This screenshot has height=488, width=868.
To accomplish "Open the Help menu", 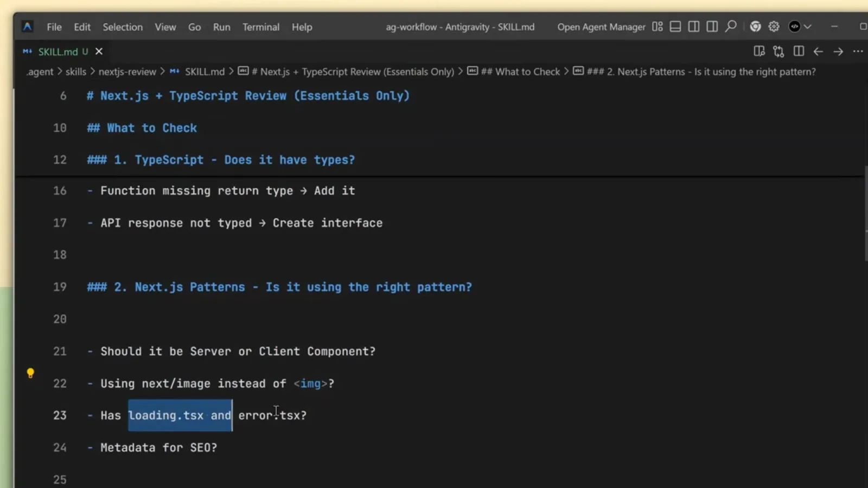I will (302, 27).
